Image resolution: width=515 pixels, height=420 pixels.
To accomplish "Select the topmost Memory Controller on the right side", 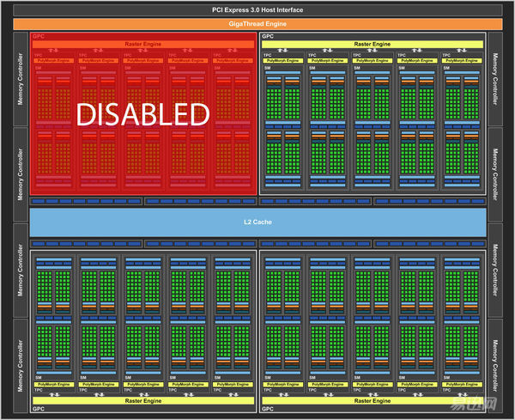I will point(495,79).
